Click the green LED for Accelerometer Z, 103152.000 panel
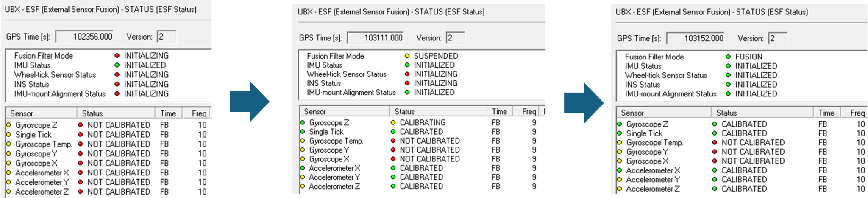868x198 pixels. [715, 189]
